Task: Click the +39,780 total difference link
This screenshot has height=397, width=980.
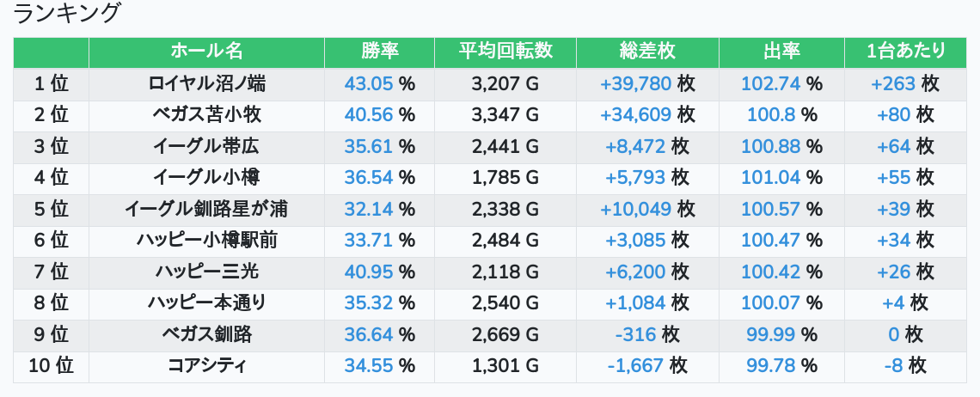Action: [x=635, y=84]
